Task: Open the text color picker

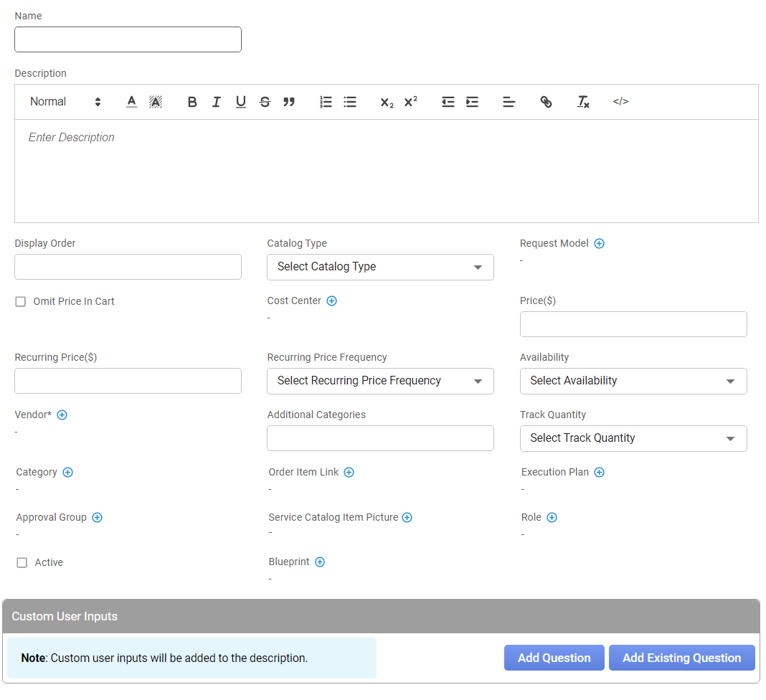Action: [x=131, y=102]
